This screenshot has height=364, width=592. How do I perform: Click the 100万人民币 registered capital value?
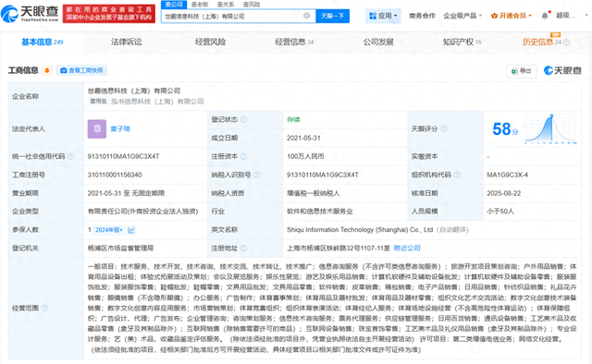tap(305, 156)
